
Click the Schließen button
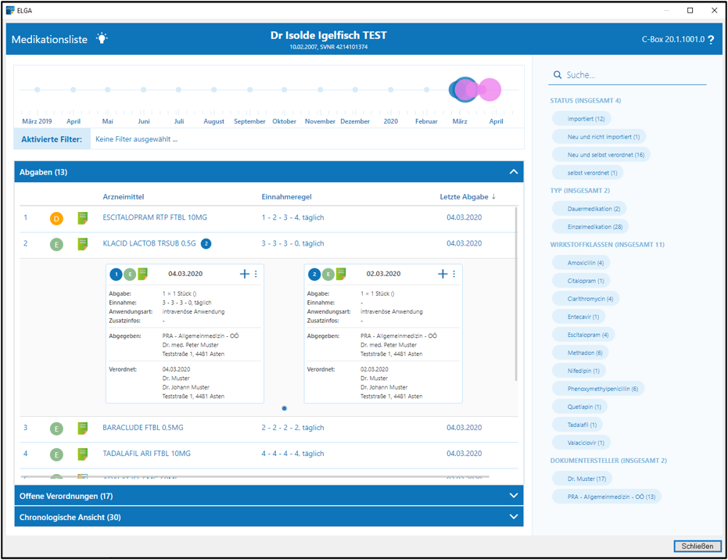pyautogui.click(x=698, y=546)
